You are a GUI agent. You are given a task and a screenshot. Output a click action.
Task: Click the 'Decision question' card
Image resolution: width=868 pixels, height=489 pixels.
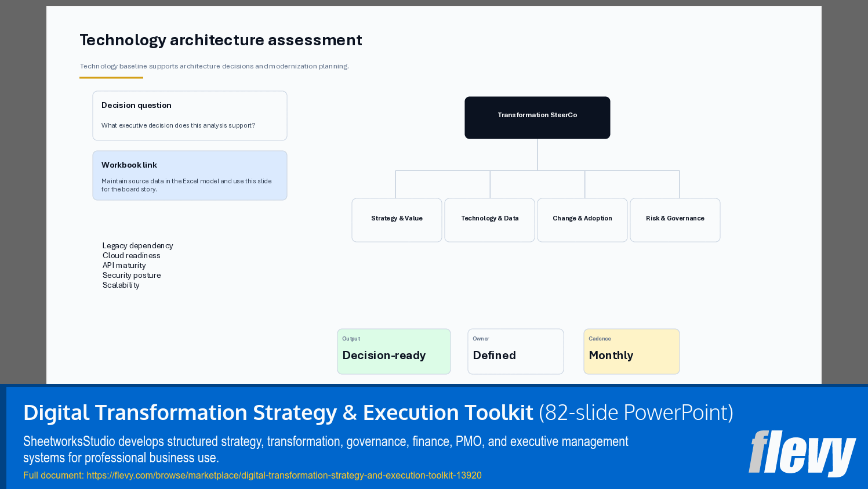pos(190,115)
